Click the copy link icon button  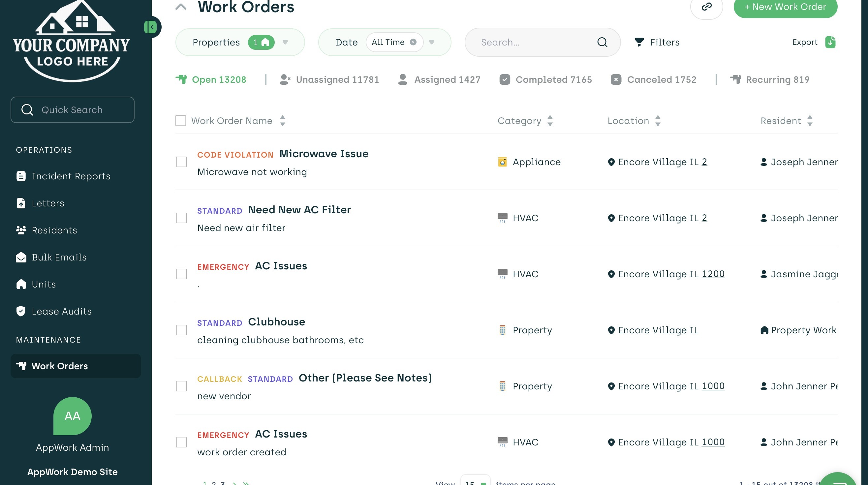click(706, 7)
